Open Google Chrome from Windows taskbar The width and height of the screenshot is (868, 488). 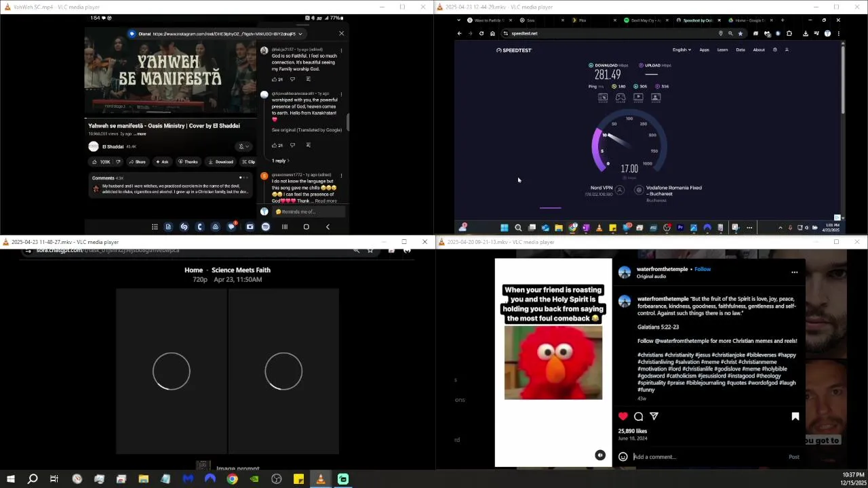point(232,479)
